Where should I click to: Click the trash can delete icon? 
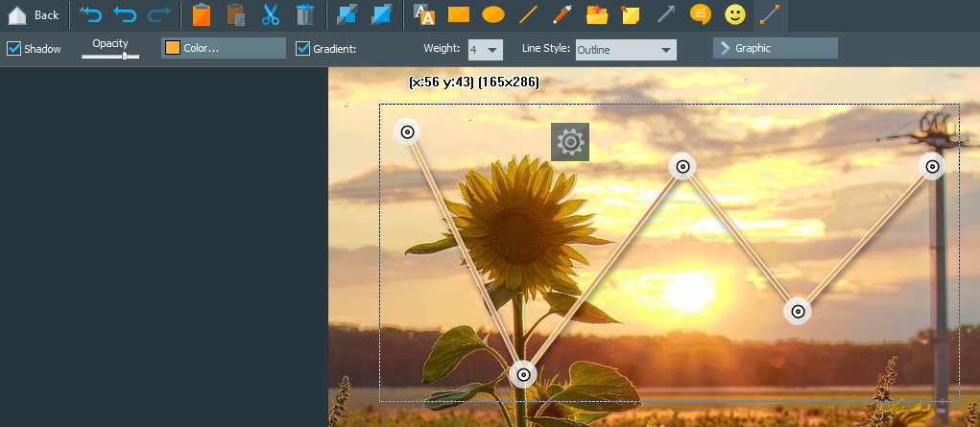point(304,15)
